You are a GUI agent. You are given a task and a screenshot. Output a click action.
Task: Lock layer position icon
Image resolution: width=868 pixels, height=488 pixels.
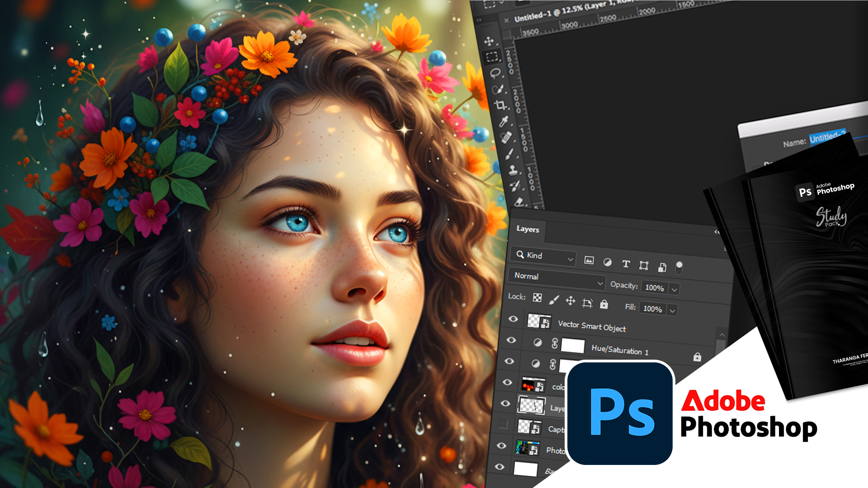tap(571, 301)
